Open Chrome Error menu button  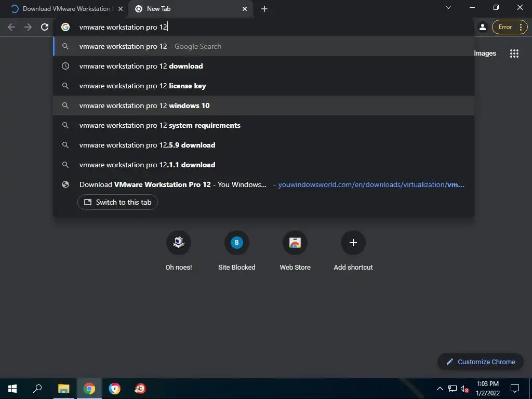509,27
